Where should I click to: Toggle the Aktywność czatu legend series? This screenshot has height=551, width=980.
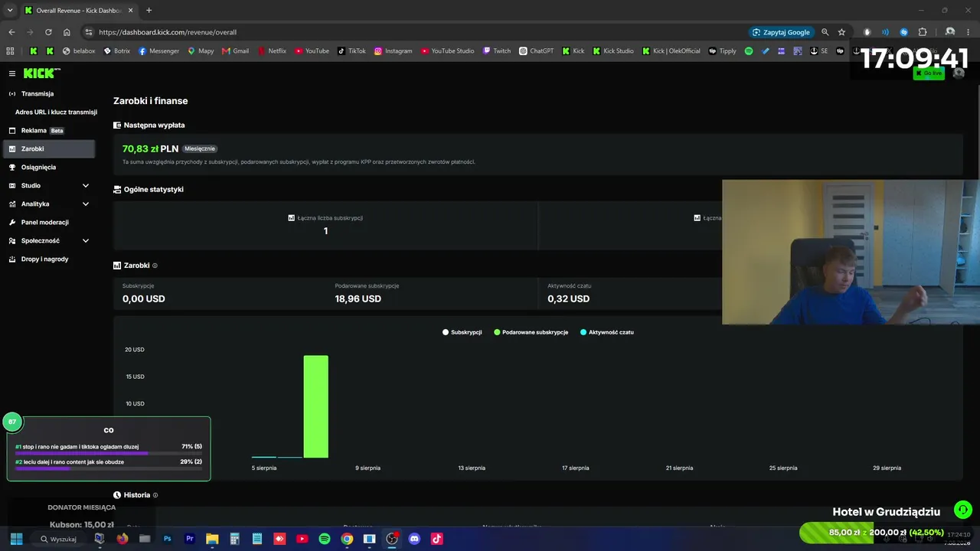coord(607,332)
